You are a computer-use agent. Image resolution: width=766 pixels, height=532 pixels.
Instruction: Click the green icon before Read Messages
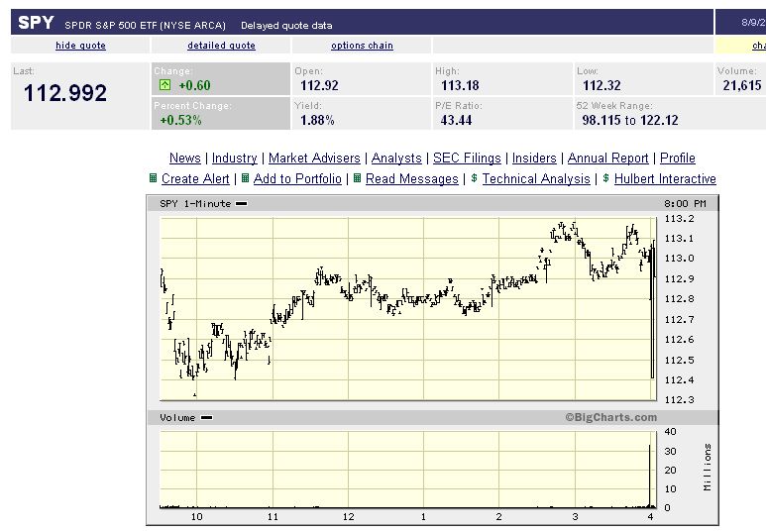click(357, 178)
